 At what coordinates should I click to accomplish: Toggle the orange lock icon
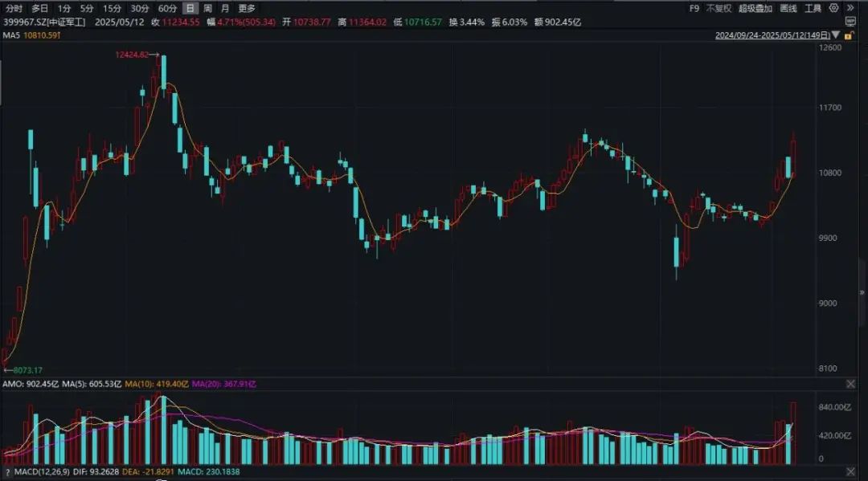(849, 35)
